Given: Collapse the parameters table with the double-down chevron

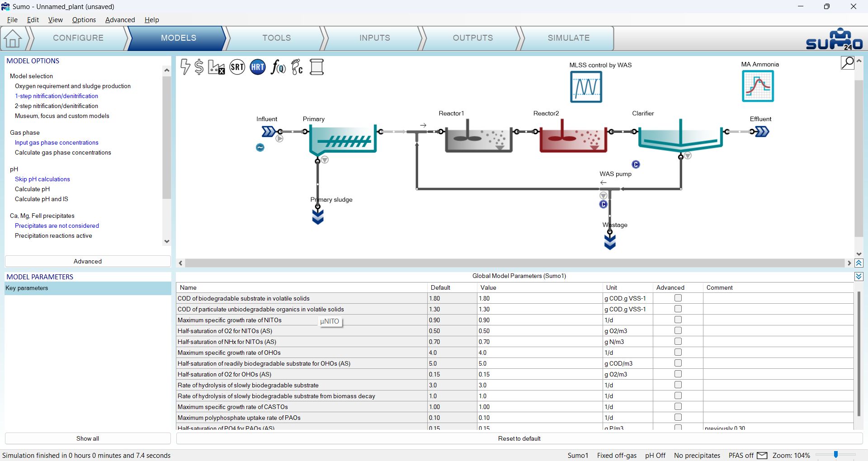Looking at the screenshot, I should point(859,277).
